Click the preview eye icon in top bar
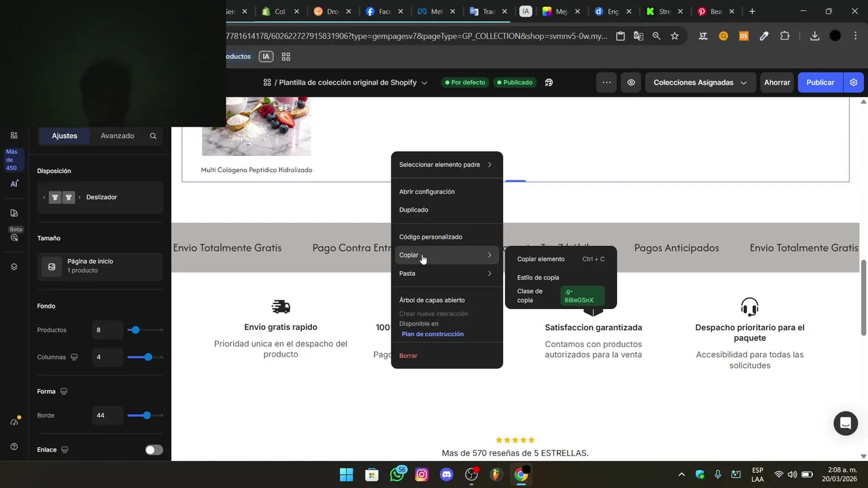This screenshot has width=868, height=488. point(631,83)
